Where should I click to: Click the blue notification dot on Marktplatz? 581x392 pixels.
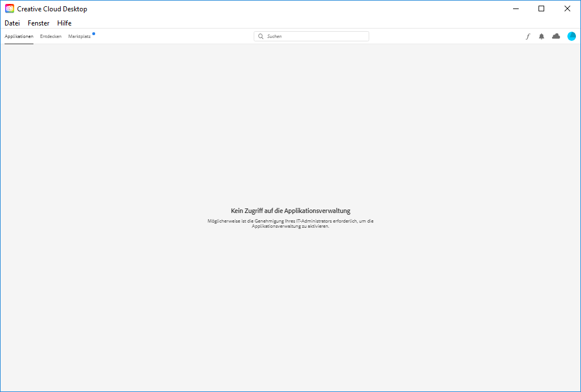(93, 33)
